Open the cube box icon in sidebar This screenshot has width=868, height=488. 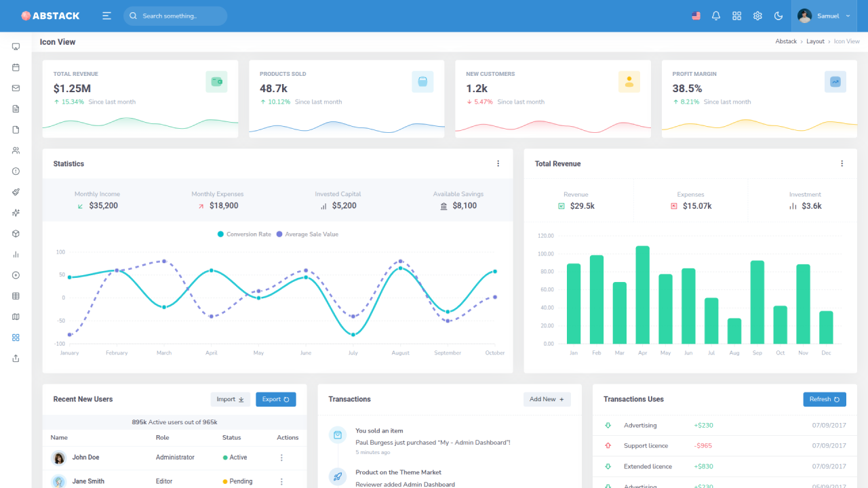(16, 234)
